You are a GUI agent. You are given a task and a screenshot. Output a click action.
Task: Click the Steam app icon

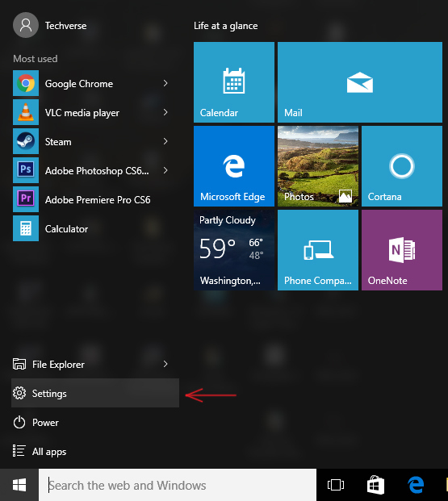(x=26, y=141)
